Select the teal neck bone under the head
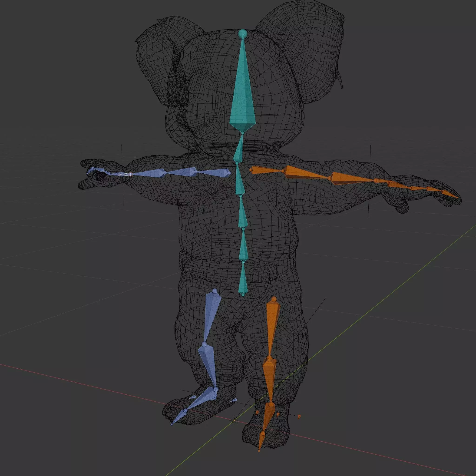Screen dimensions: 476x476 [x=238, y=148]
